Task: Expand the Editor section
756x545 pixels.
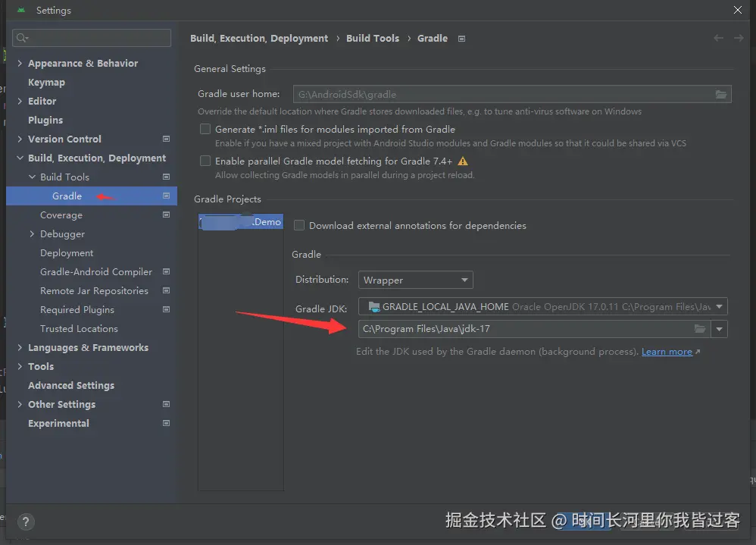Action: 20,101
